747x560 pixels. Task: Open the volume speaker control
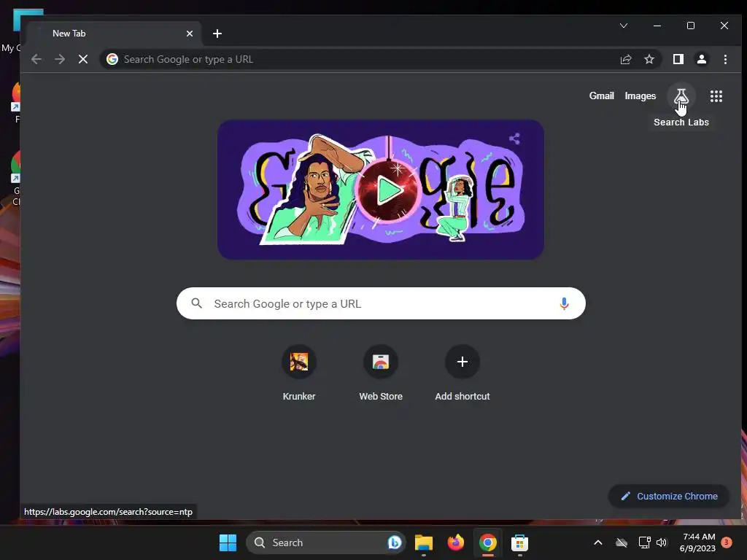tap(661, 542)
